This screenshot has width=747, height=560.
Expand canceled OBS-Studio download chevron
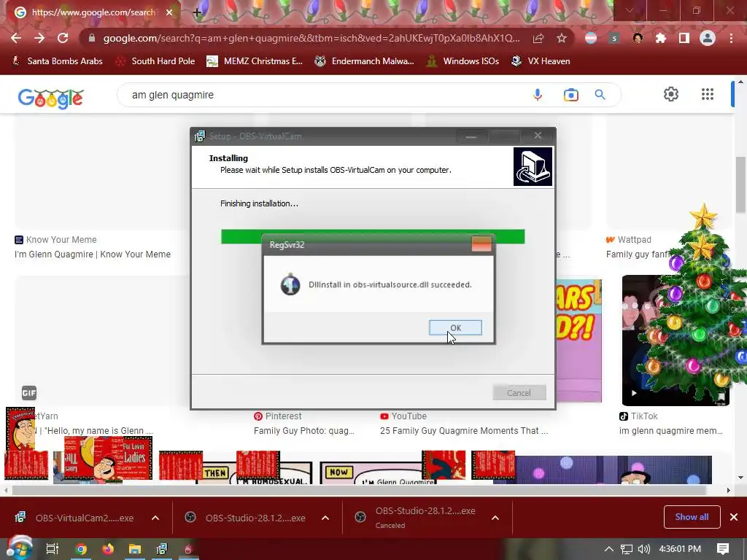[495, 518]
